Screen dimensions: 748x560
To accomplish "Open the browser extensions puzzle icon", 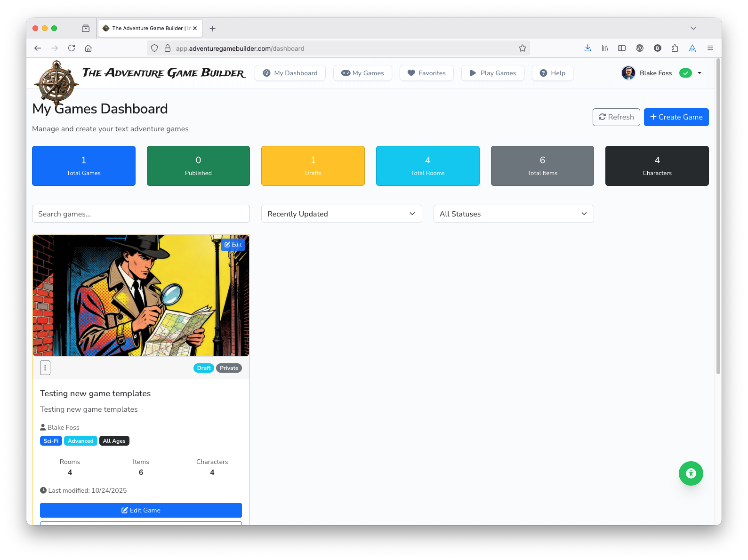I will coord(675,48).
